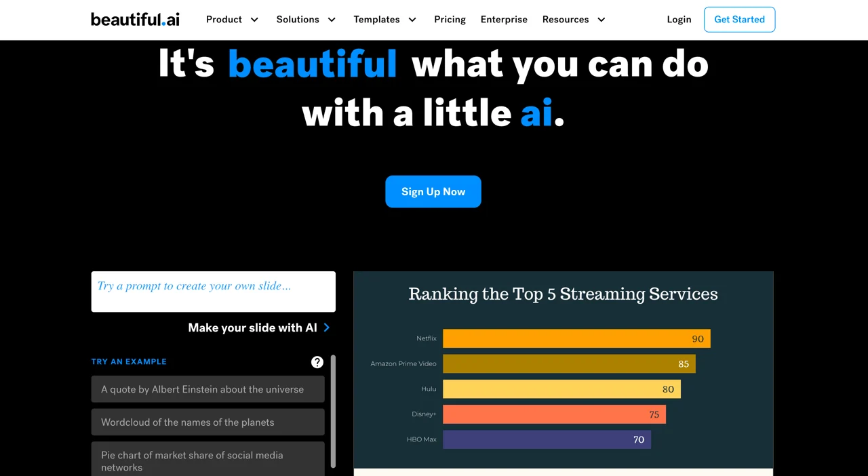The height and width of the screenshot is (476, 868).
Task: Go to the Enterprise page
Action: click(x=504, y=20)
